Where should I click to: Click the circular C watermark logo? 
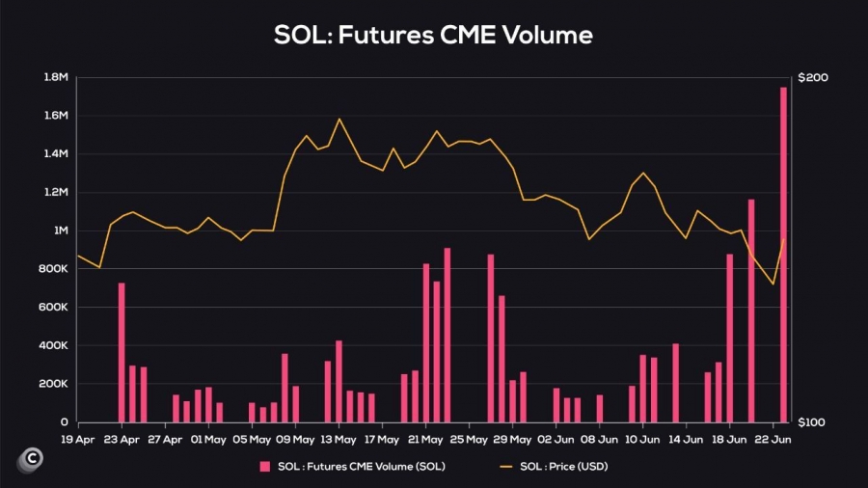point(31,459)
